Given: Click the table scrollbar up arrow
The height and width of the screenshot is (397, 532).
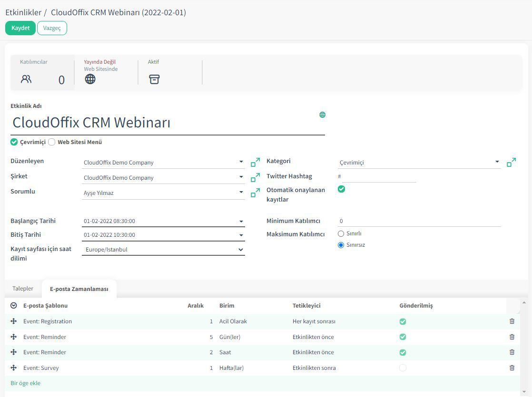Looking at the screenshot, I should point(524,302).
